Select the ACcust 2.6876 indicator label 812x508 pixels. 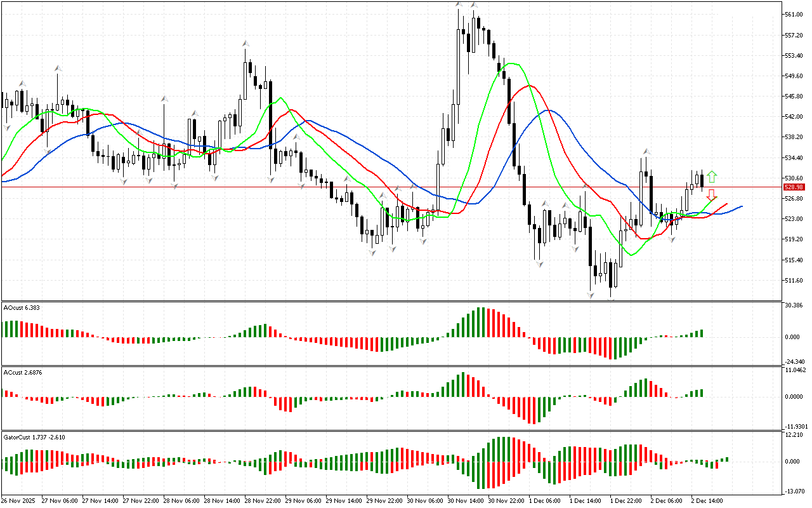coord(23,371)
